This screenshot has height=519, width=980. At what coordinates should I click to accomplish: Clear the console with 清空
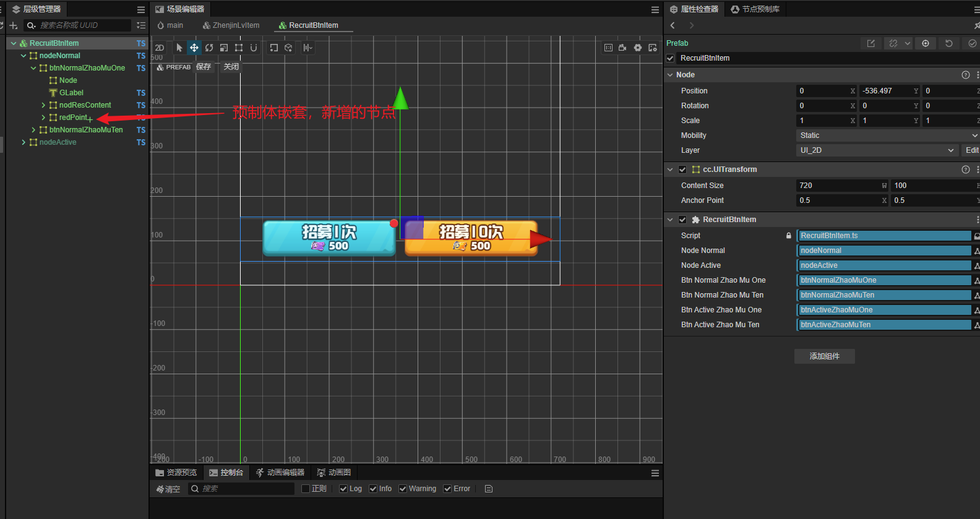click(168, 489)
